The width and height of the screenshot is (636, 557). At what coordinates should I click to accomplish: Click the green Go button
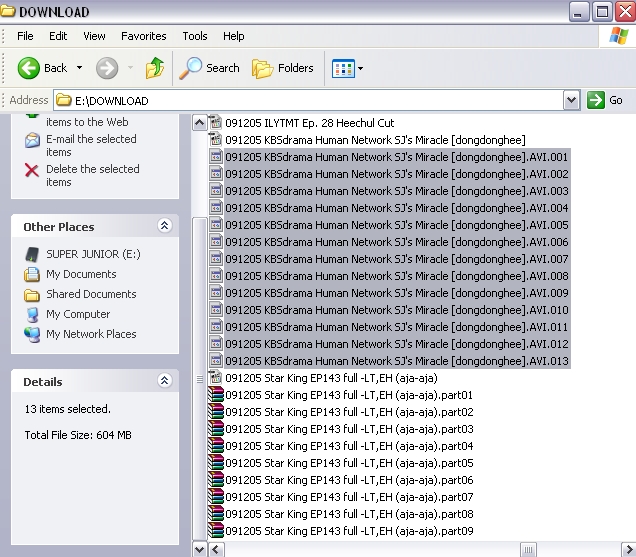(605, 100)
